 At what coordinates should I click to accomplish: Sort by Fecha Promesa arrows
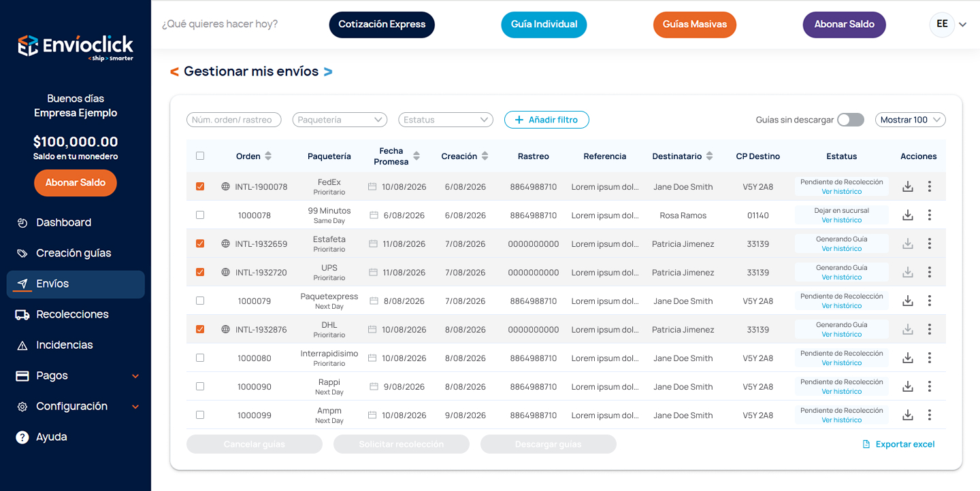pos(416,156)
